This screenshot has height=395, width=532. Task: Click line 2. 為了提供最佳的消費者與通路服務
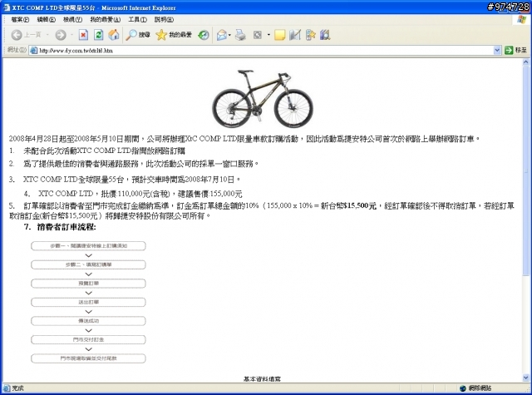coord(134,164)
